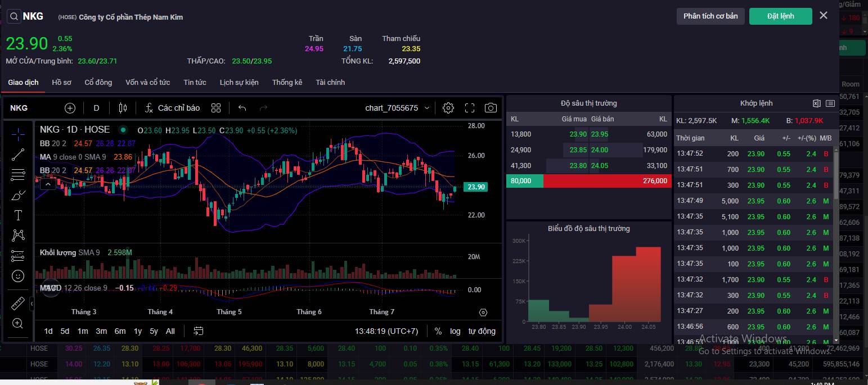Toggle auto scale 'tự động'
The image size is (868, 385).
click(x=482, y=331)
